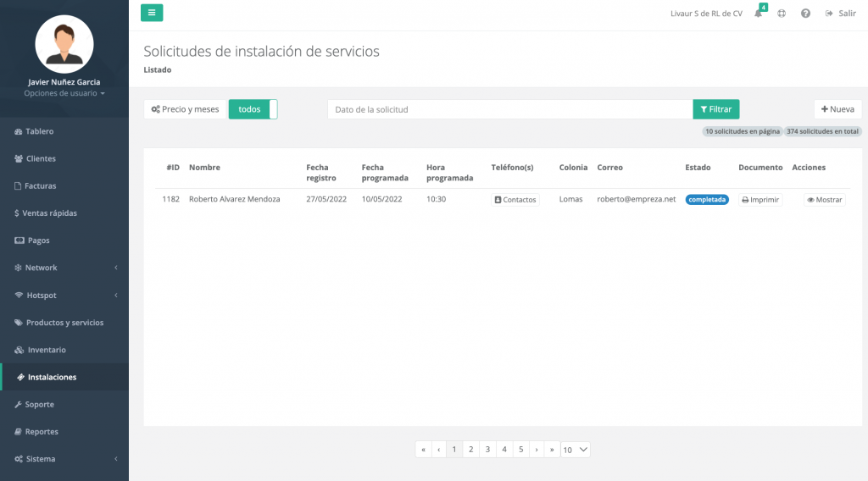Go to page 3 in pagination

point(487,450)
